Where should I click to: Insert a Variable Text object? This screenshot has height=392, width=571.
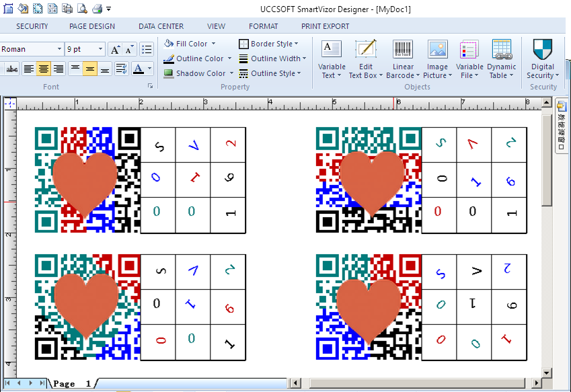(x=332, y=59)
